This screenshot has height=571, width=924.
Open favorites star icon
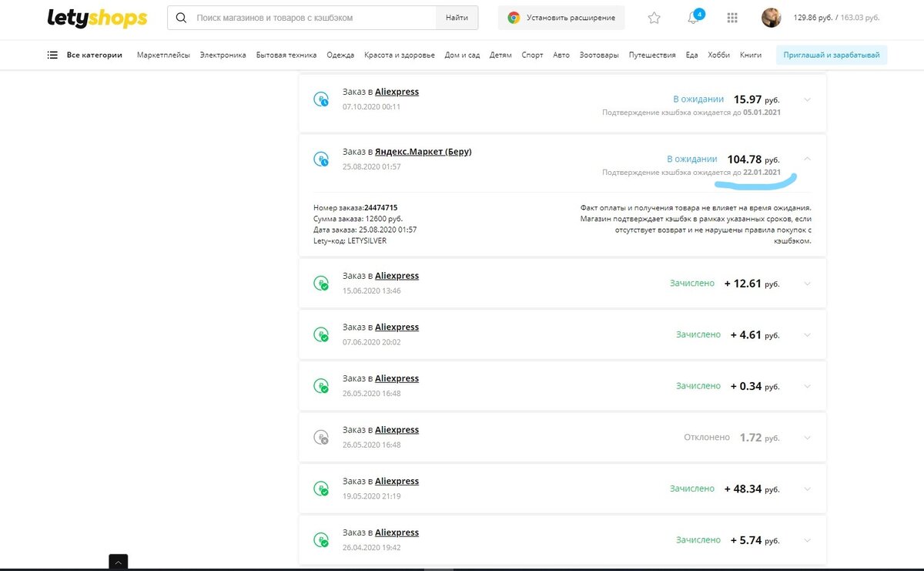pyautogui.click(x=654, y=18)
